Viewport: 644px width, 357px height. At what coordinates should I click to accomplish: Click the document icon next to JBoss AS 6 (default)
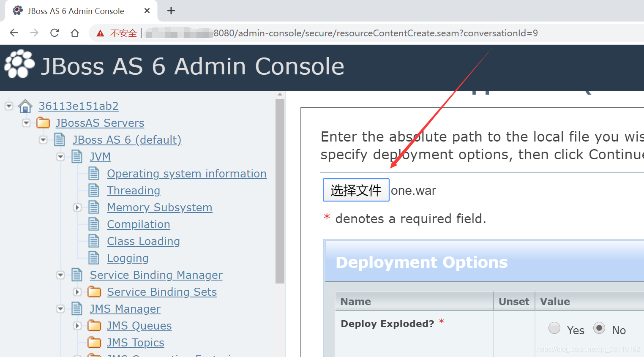(x=60, y=140)
